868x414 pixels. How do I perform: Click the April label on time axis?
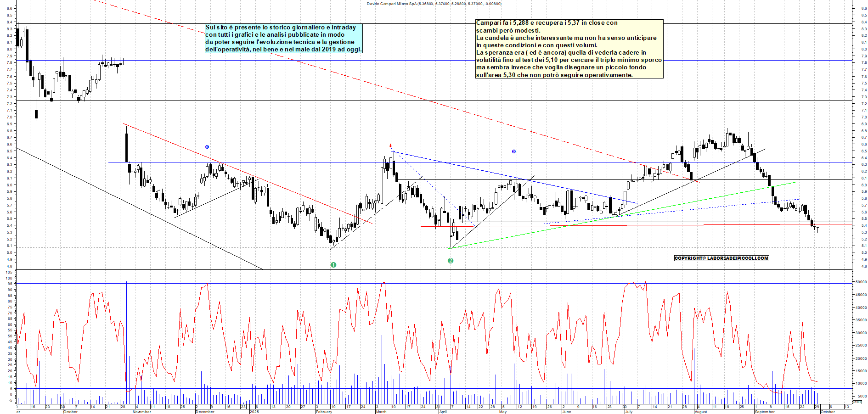tap(443, 412)
